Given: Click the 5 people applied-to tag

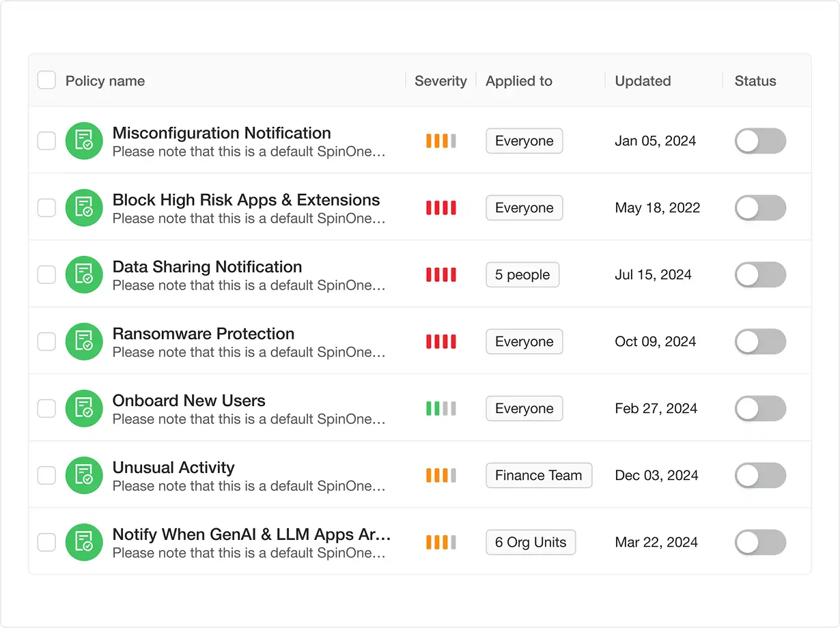Looking at the screenshot, I should coord(522,275).
